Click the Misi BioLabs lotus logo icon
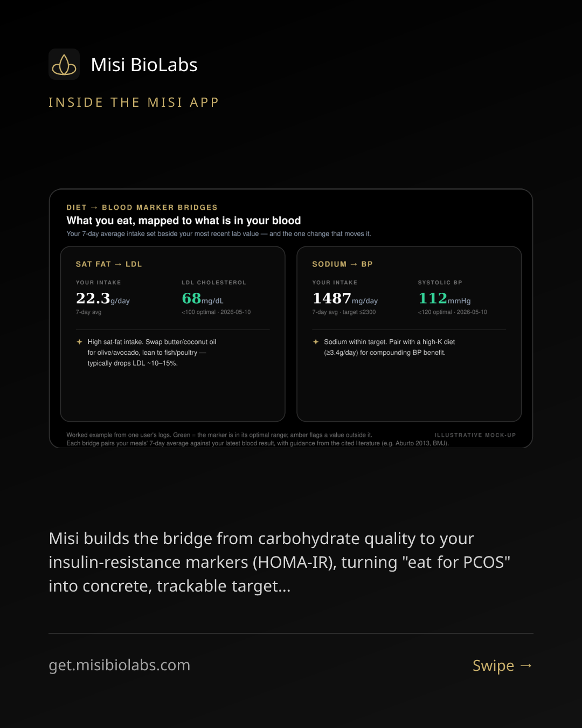Image resolution: width=582 pixels, height=728 pixels. tap(64, 65)
